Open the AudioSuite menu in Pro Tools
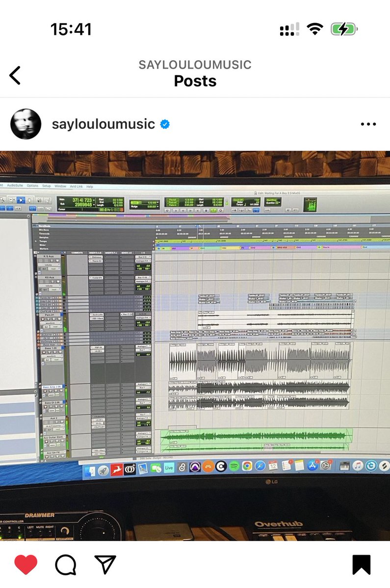Image resolution: width=390 pixels, height=588 pixels. (15, 186)
